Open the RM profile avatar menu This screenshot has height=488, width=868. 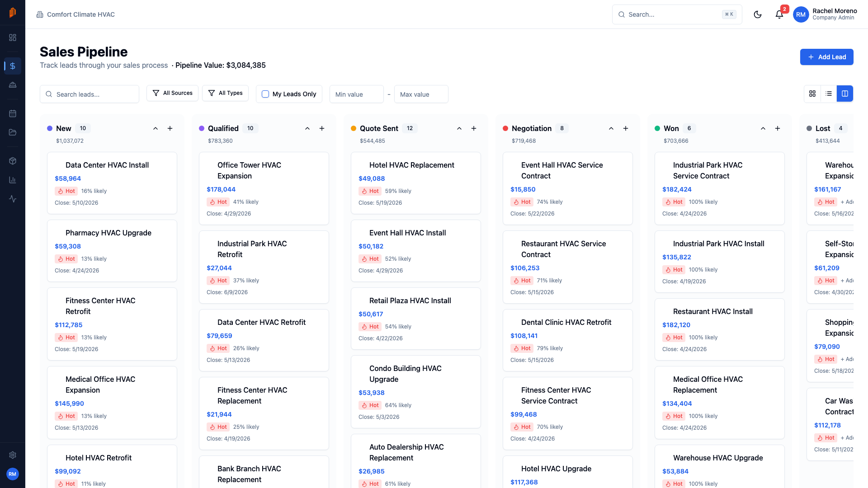(801, 14)
